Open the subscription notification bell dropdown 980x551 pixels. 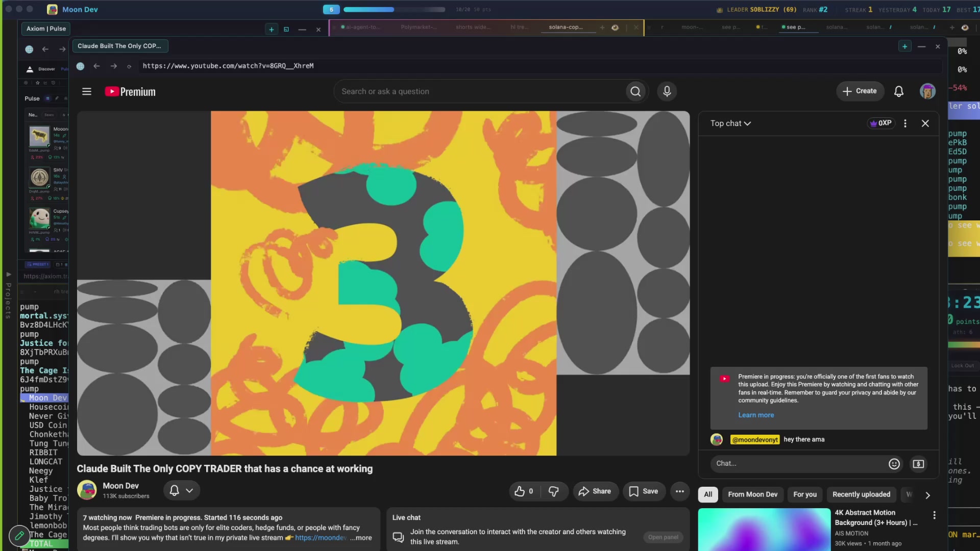(181, 490)
